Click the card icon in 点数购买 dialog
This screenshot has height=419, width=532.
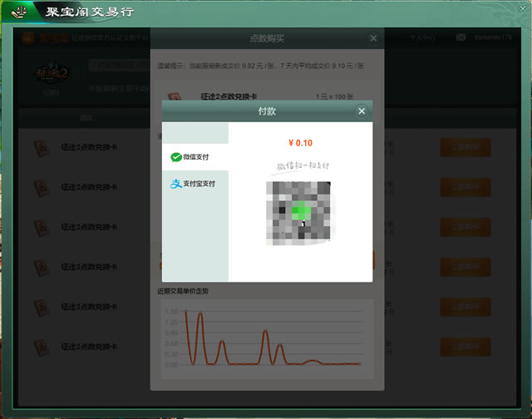tap(175, 96)
